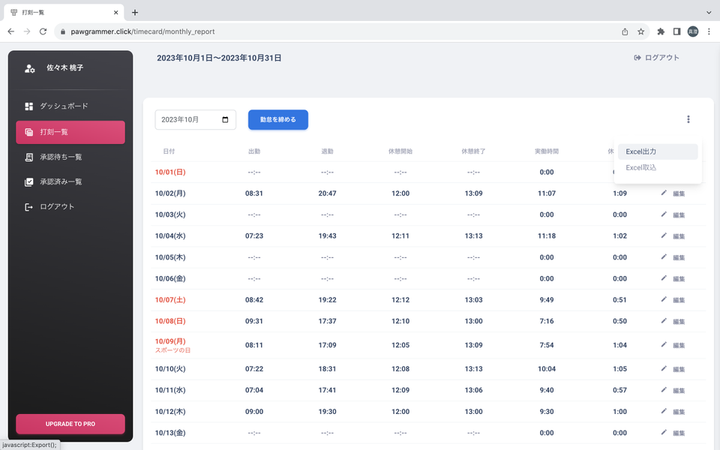Click the vertical three-dot table menu

(688, 119)
